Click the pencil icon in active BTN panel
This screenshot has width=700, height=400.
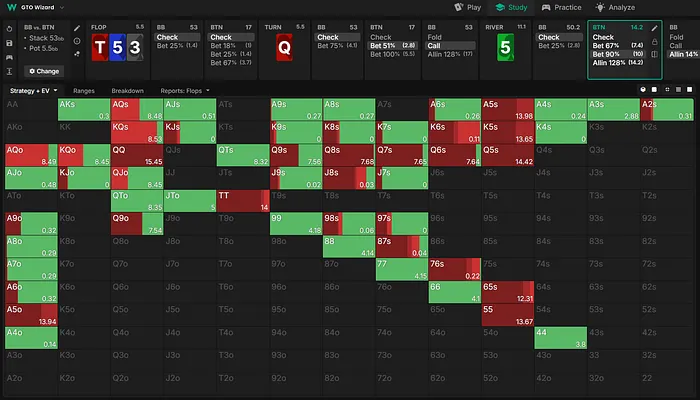pyautogui.click(x=655, y=28)
